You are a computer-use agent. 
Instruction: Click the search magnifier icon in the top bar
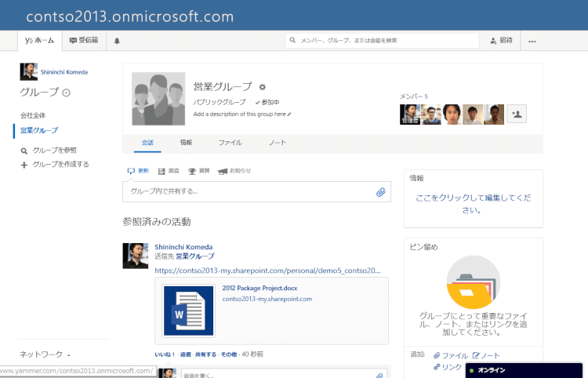click(292, 40)
